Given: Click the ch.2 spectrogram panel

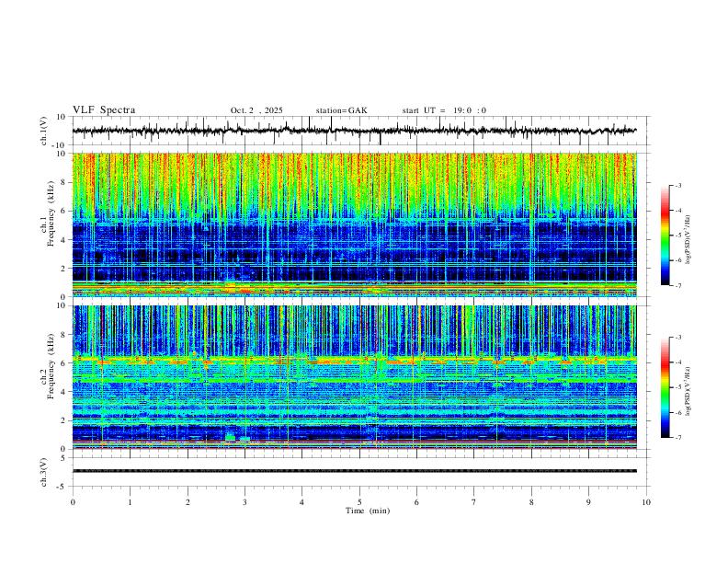Looking at the screenshot, I should click(x=354, y=377).
